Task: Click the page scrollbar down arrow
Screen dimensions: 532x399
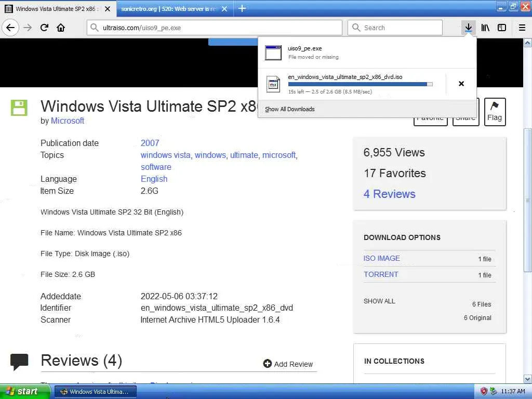Action: tap(528, 379)
